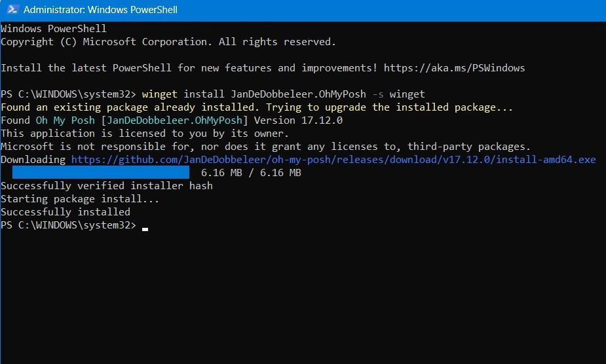
Task: Click the '-s' flag in the command
Action: [x=377, y=94]
